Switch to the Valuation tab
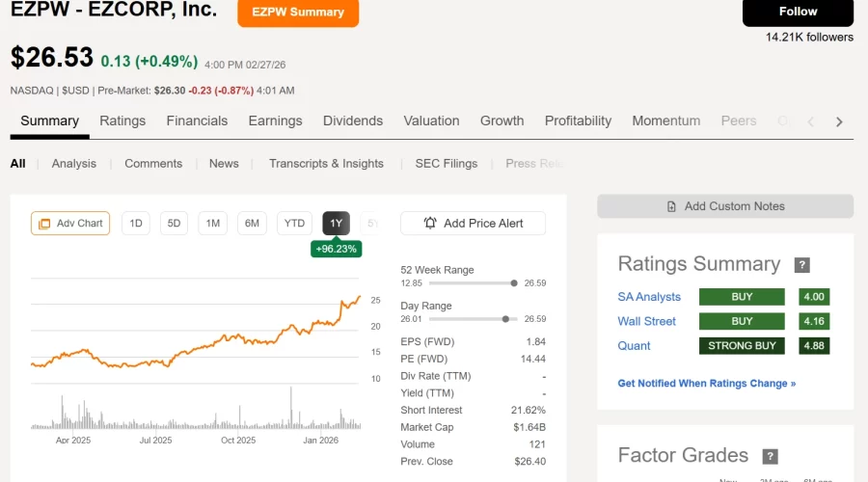The width and height of the screenshot is (868, 482). coord(431,120)
